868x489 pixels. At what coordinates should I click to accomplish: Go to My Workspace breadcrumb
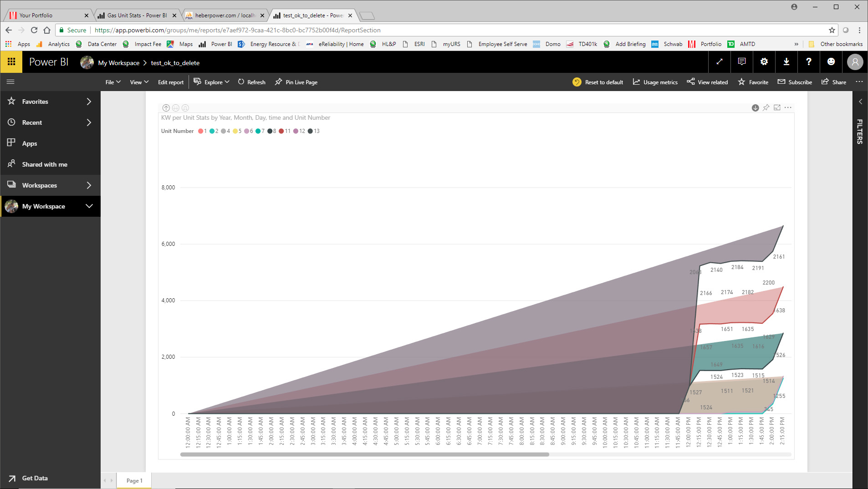(118, 63)
